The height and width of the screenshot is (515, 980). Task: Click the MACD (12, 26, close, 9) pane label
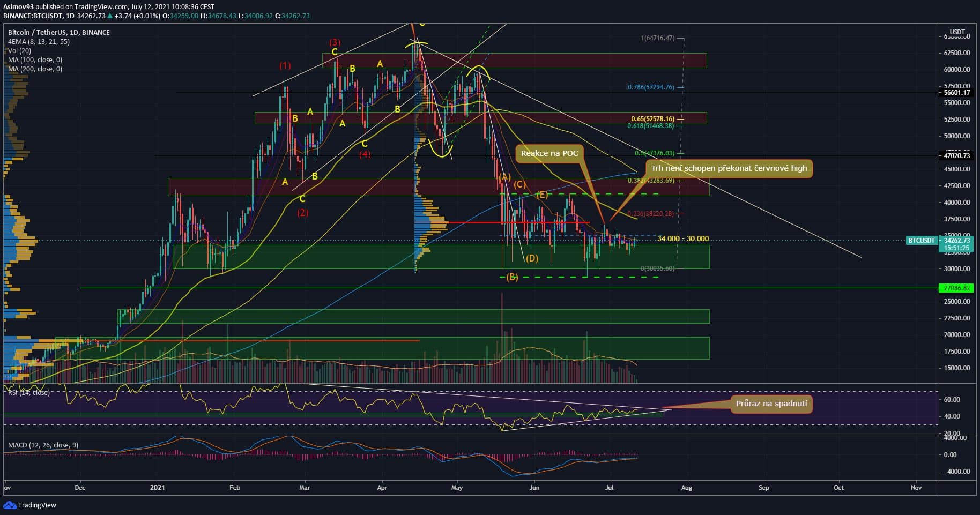[43, 445]
